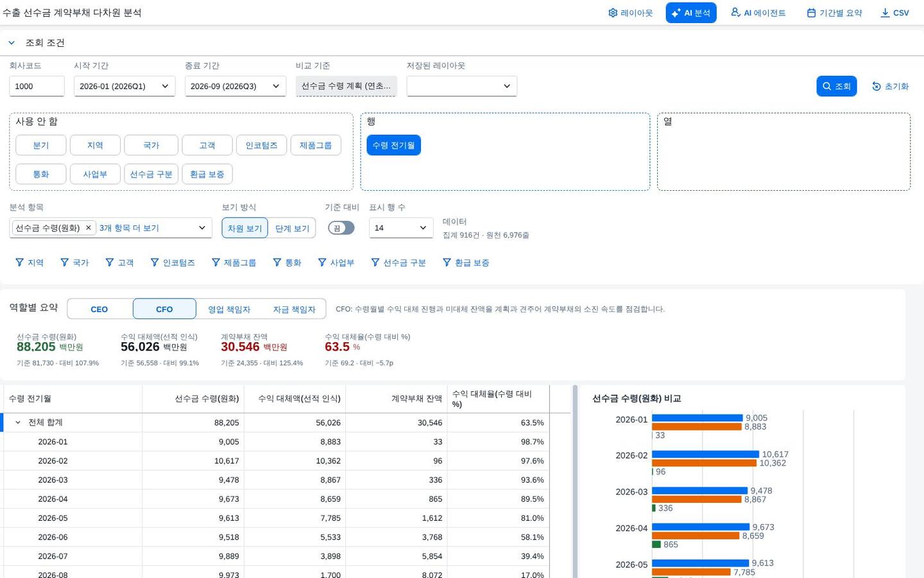Switch to the 영업 책임자 tab
The height and width of the screenshot is (578, 924).
point(229,309)
